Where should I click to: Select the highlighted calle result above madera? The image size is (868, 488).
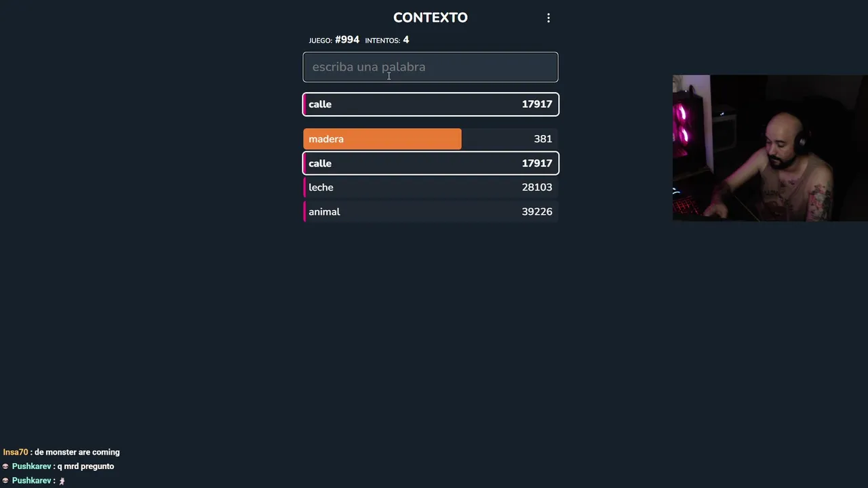pyautogui.click(x=430, y=104)
